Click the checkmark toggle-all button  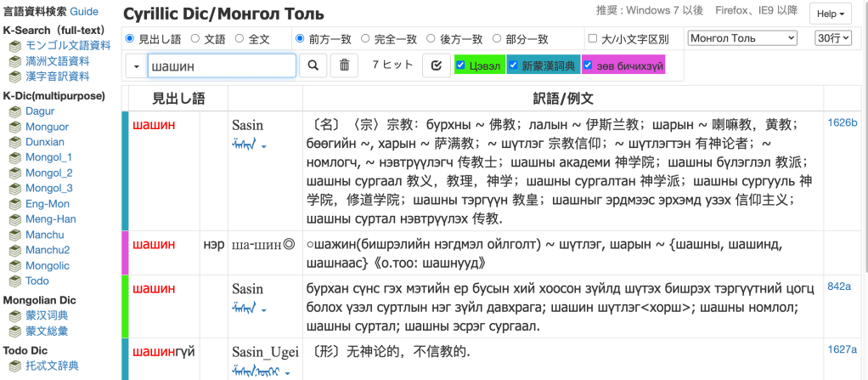pyautogui.click(x=436, y=65)
